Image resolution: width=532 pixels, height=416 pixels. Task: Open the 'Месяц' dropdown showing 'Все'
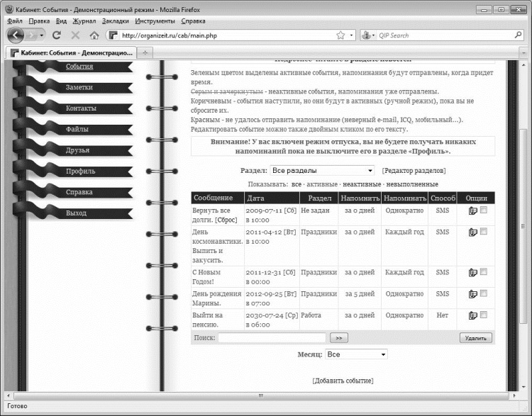tap(356, 354)
